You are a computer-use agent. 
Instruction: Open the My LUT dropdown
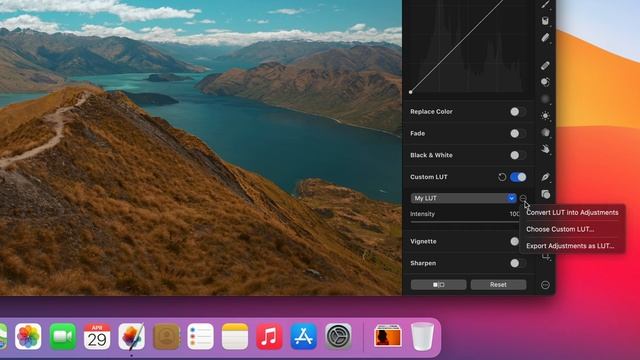pyautogui.click(x=463, y=198)
